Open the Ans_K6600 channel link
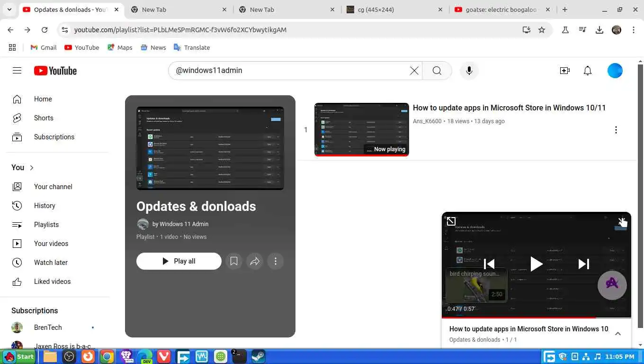Screen dimensions: 644x364 pyautogui.click(x=427, y=121)
